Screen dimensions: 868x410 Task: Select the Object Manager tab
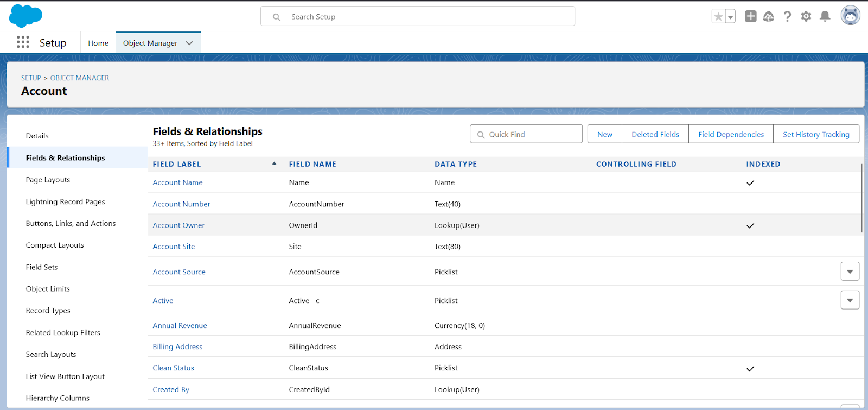pyautogui.click(x=150, y=43)
